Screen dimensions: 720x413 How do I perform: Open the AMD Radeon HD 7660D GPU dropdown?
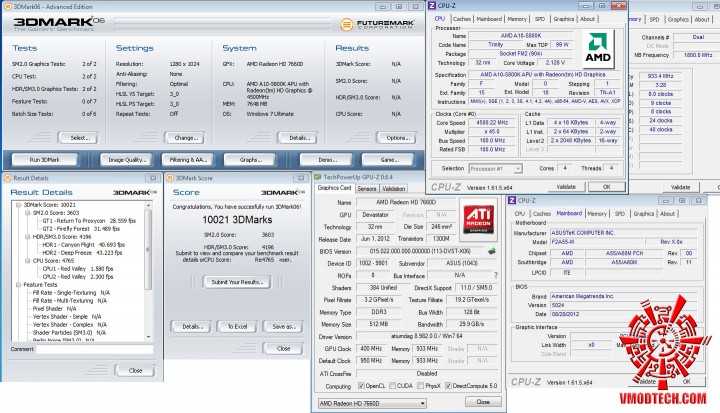point(372,403)
